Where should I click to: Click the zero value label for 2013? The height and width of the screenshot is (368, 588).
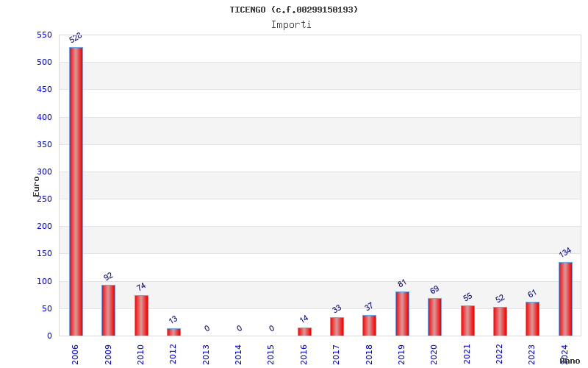(x=207, y=328)
